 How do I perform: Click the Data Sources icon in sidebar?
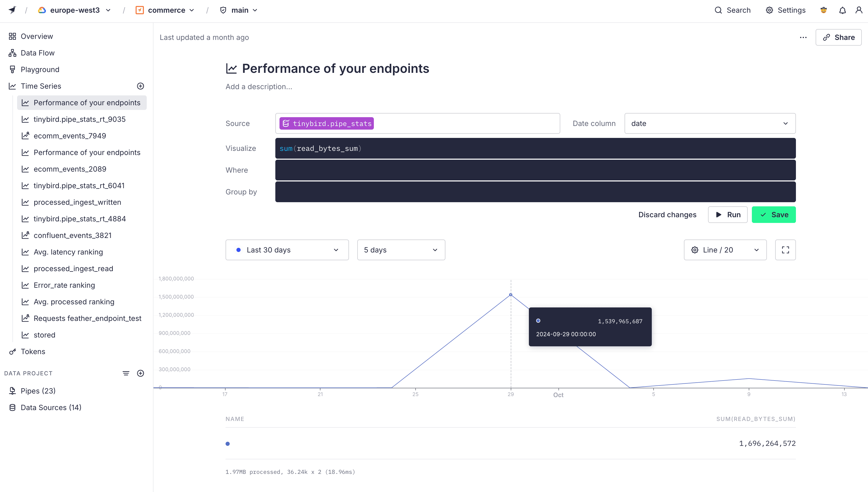tap(12, 407)
